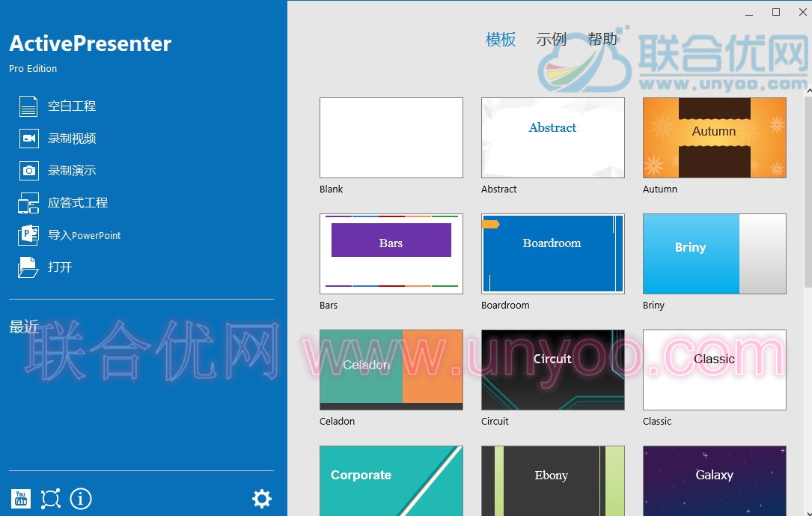Click the Autumn caption below thumbnail
Image resolution: width=812 pixels, height=516 pixels.
[660, 189]
